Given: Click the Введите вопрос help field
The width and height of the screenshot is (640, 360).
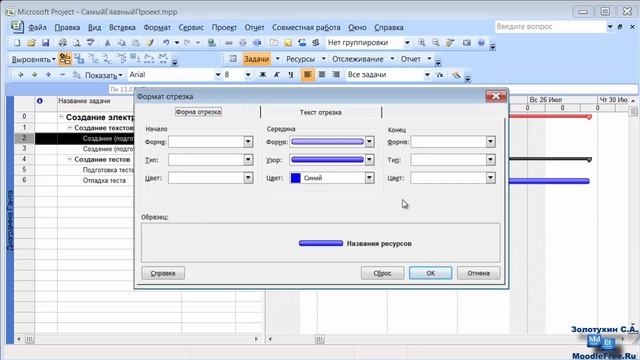Looking at the screenshot, I should tap(551, 27).
